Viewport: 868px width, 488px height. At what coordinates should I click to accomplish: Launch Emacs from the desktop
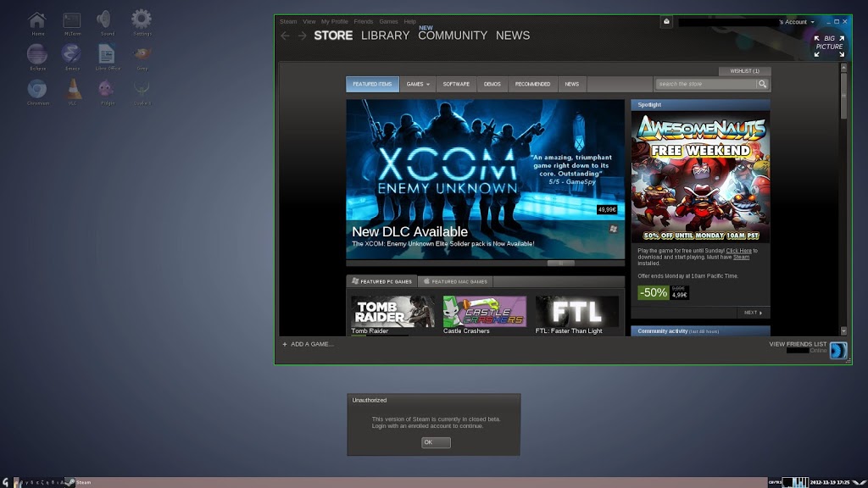pos(72,58)
